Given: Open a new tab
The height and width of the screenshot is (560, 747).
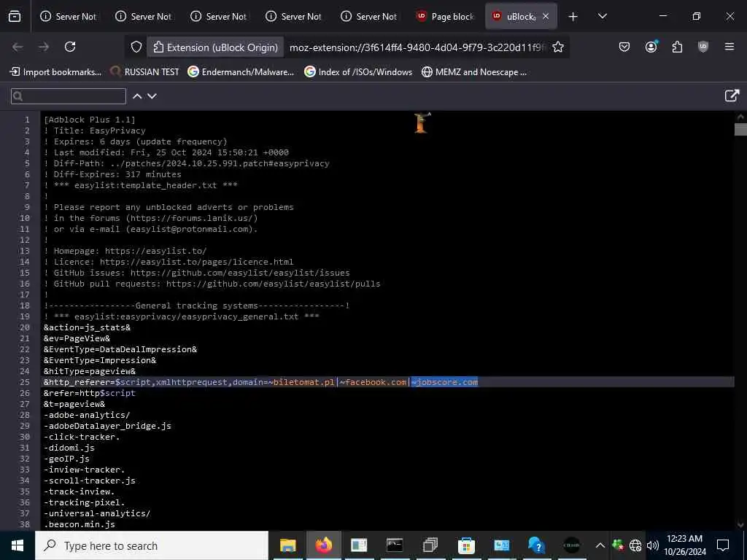Looking at the screenshot, I should click(x=573, y=17).
